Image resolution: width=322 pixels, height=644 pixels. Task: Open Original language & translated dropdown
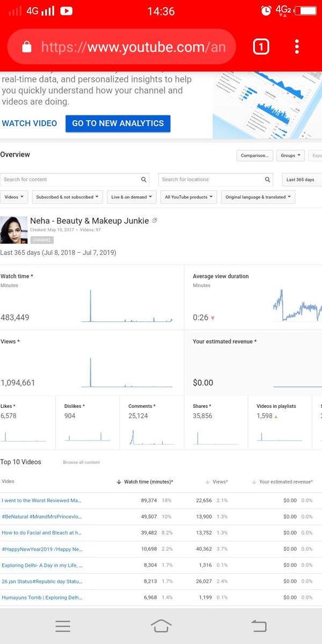click(258, 197)
